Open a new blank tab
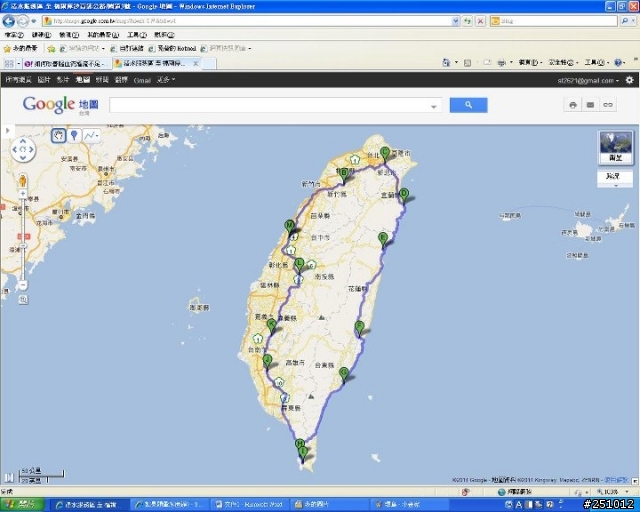The width and height of the screenshot is (640, 512). coord(209,64)
